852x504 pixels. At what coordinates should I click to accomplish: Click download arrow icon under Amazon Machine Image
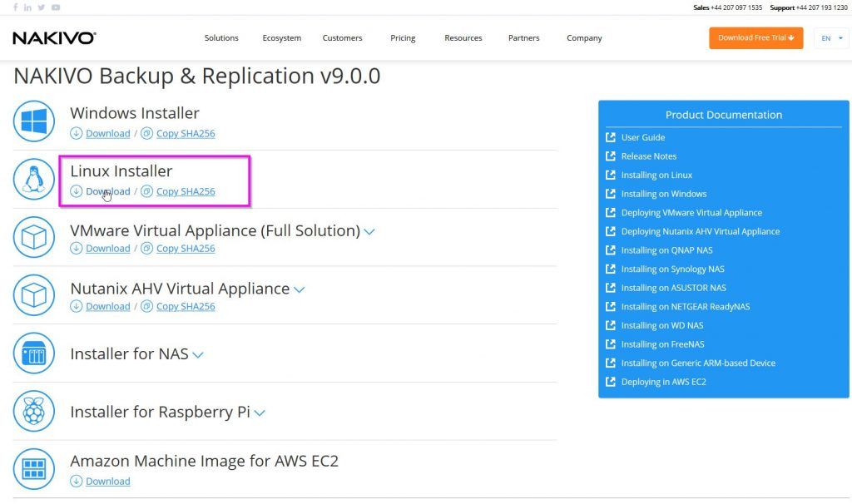pyautogui.click(x=76, y=482)
